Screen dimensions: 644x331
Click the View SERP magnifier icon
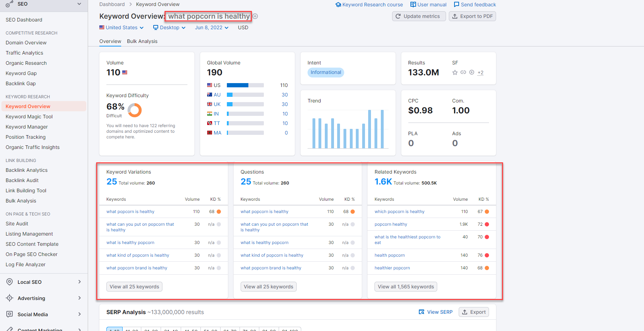click(x=421, y=312)
